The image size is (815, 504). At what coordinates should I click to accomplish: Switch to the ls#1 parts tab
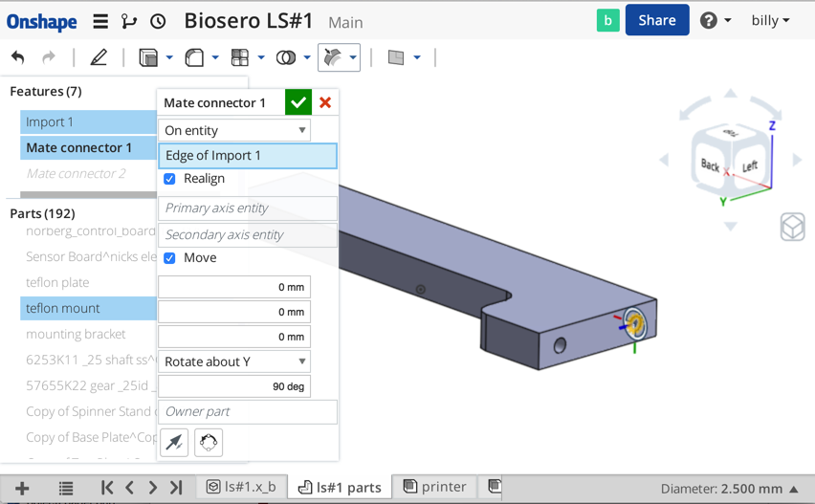340,488
